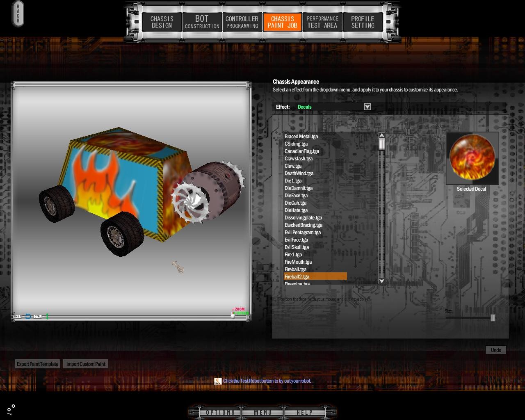Click the Back button in top-left corner
525x420 pixels.
tap(18, 14)
